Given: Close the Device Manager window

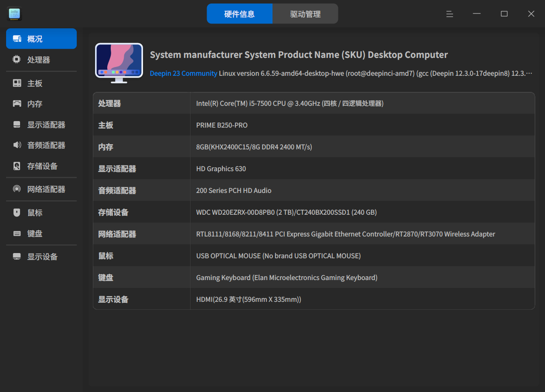Looking at the screenshot, I should tap(531, 14).
